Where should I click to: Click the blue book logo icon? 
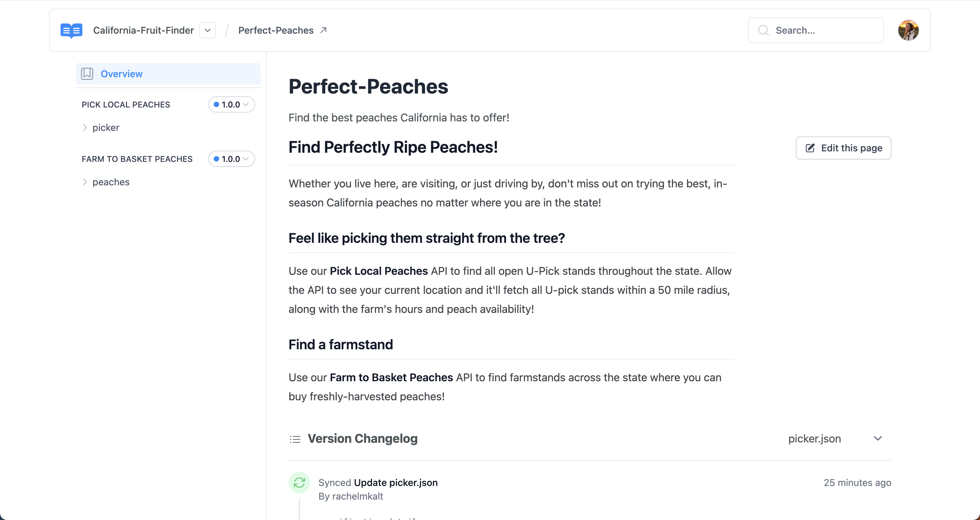point(71,30)
